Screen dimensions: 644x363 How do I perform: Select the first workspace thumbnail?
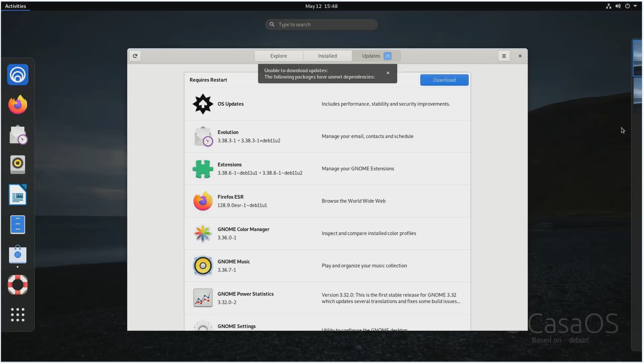click(637, 58)
